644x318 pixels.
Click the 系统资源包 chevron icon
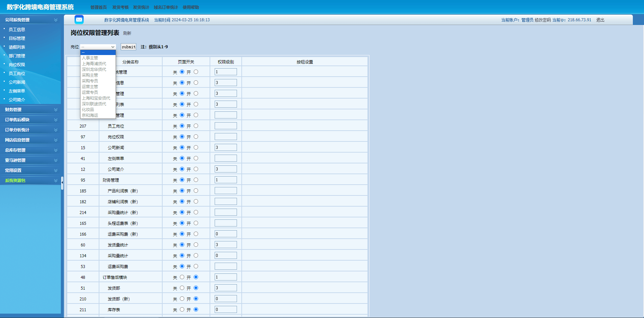pyautogui.click(x=56, y=181)
